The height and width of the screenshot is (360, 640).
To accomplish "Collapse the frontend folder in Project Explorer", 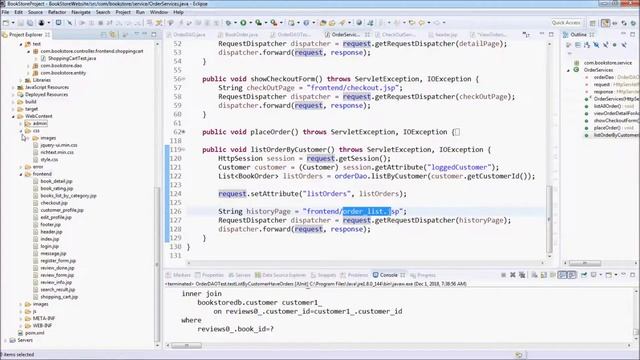I will (21, 174).
